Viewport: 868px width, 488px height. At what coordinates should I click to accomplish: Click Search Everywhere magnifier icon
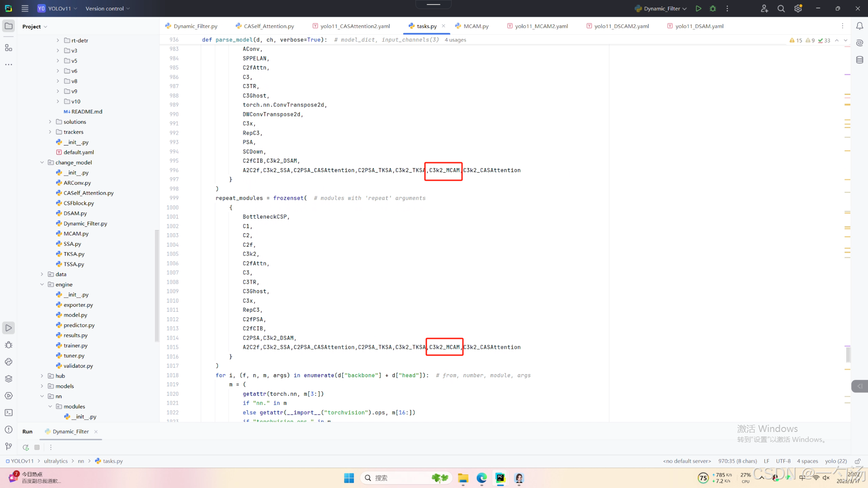point(781,9)
